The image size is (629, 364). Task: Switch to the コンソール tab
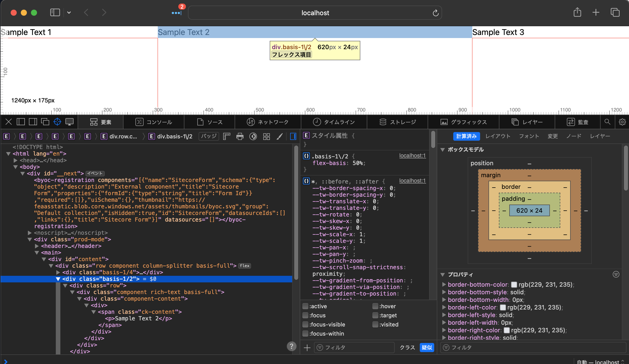154,122
